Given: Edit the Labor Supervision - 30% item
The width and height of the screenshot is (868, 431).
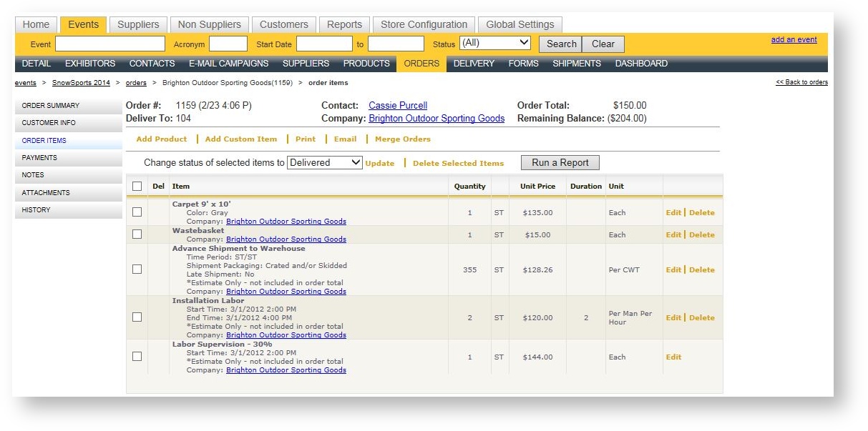Looking at the screenshot, I should 673,357.
